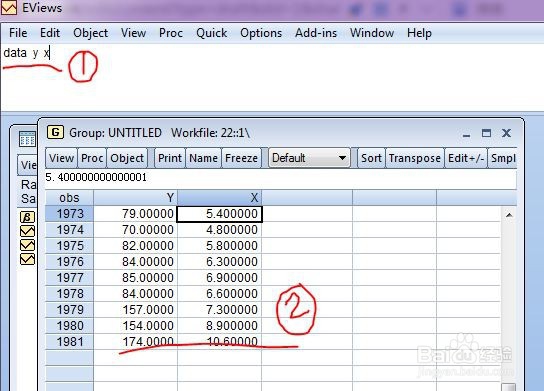Select the 1973 row header

(x=69, y=214)
